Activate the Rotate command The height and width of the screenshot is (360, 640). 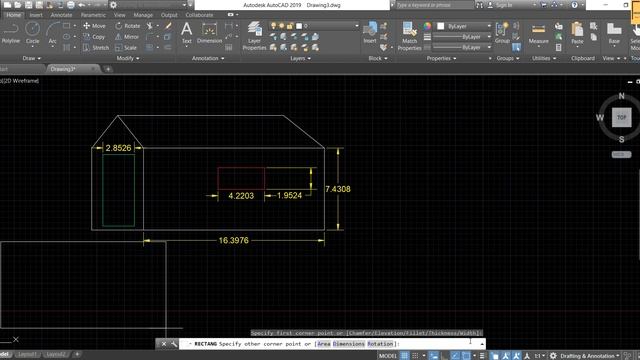[x=127, y=26]
